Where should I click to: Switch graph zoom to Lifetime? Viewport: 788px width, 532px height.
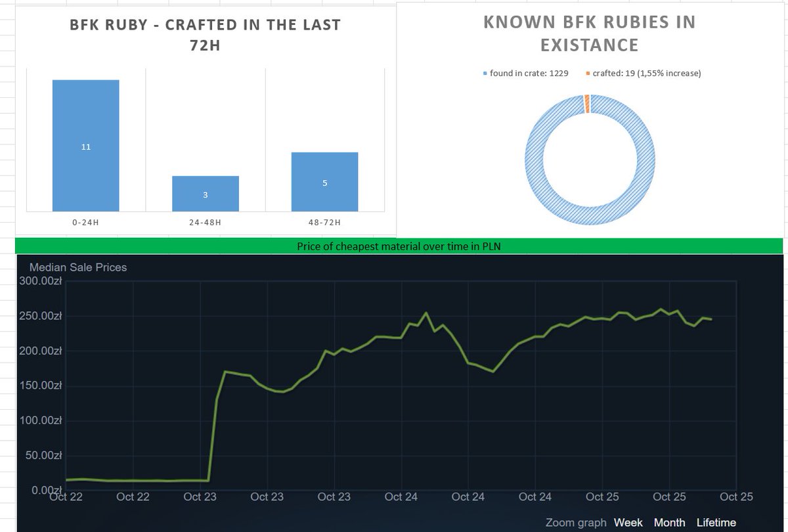(716, 523)
